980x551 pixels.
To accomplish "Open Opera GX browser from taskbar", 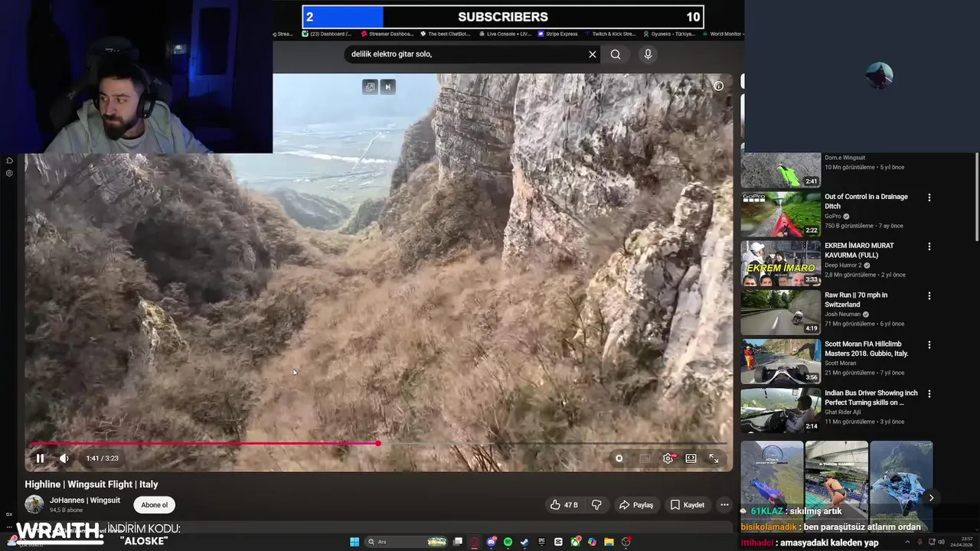I will pyautogui.click(x=474, y=542).
